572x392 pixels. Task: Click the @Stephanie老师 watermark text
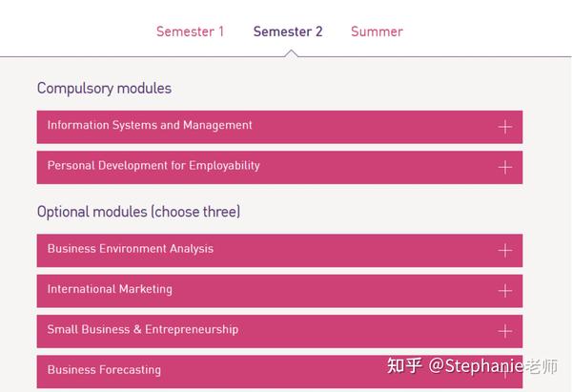(x=493, y=365)
